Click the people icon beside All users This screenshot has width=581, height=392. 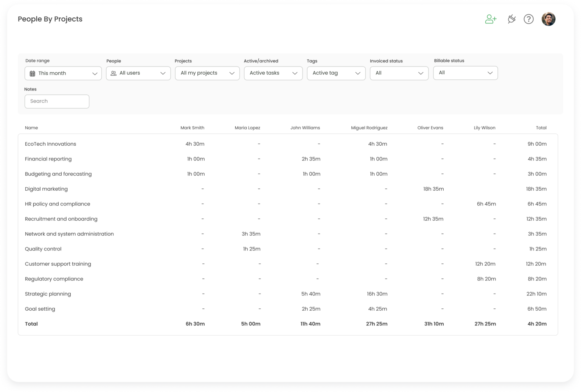[x=113, y=73]
